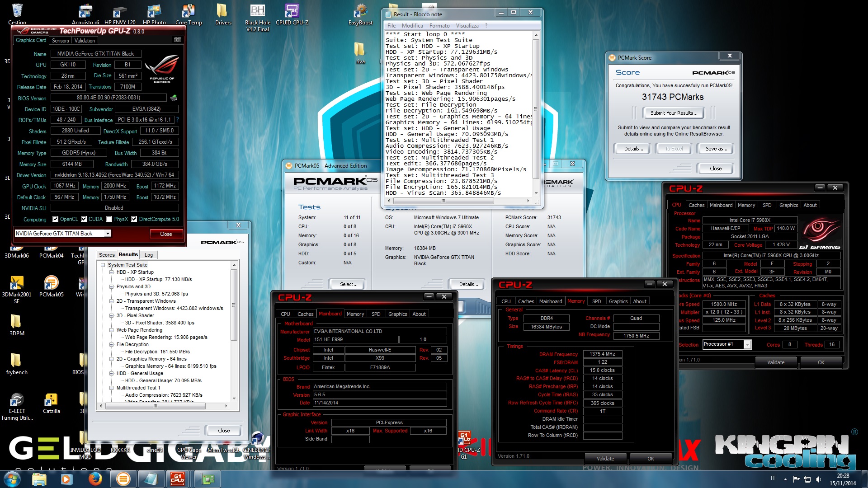Toggle the CUDA checkbox in GPU-Z
The image size is (868, 488).
coord(84,219)
